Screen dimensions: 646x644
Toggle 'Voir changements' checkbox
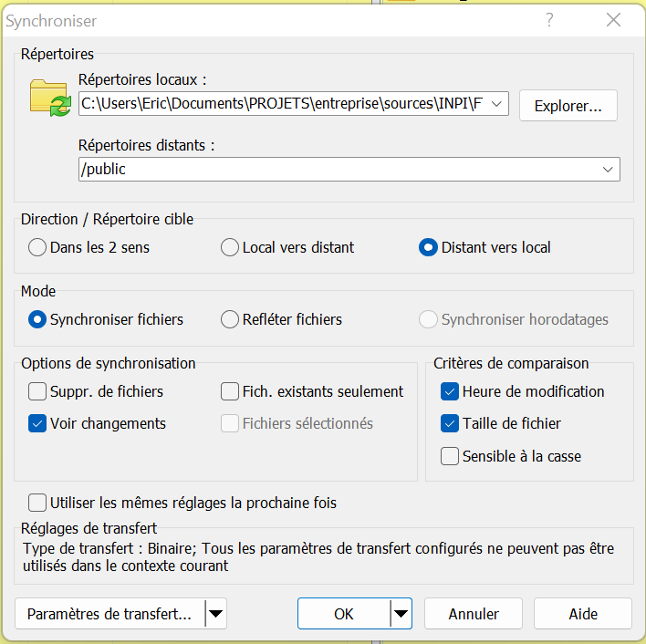37,423
